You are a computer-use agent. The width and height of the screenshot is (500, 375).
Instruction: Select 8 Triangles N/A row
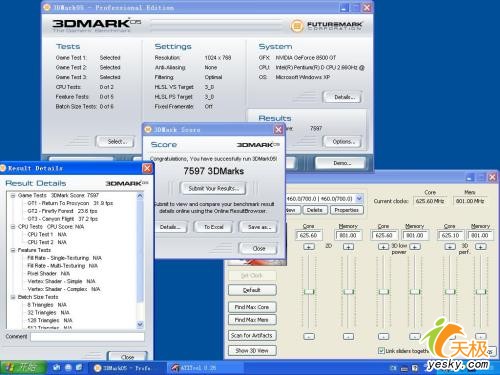tap(47, 305)
